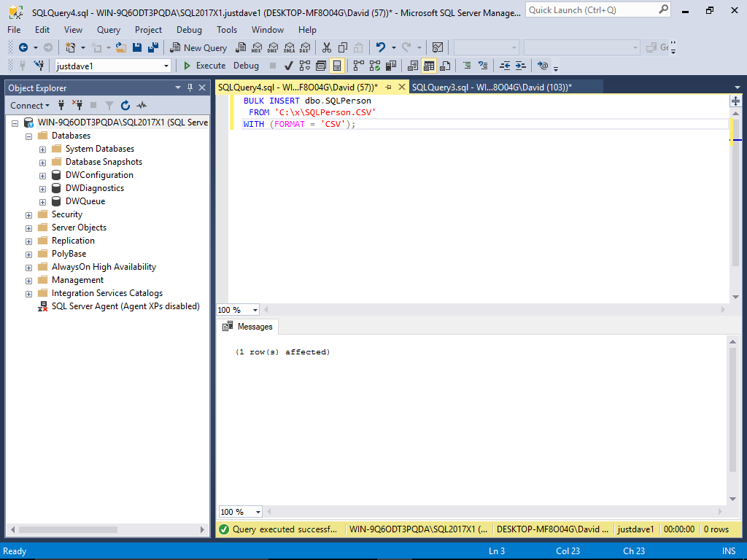Switch to the SQLQuery3.sql tab
The image size is (747, 560).
[491, 87]
